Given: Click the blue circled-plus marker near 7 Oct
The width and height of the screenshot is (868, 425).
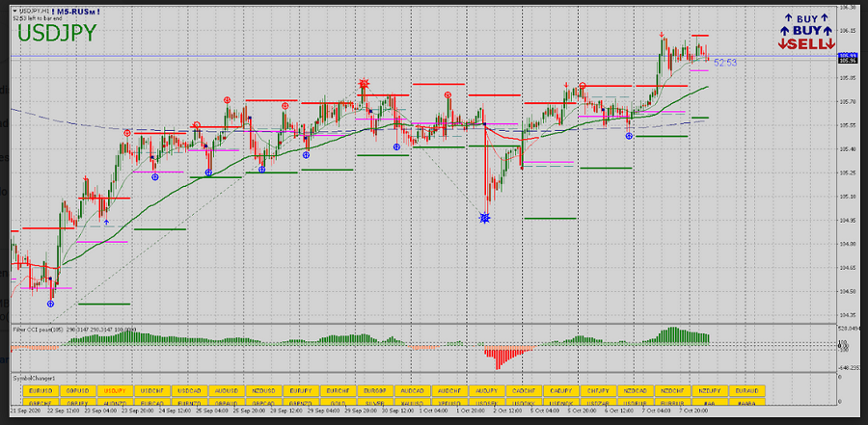Looking at the screenshot, I should tap(630, 137).
